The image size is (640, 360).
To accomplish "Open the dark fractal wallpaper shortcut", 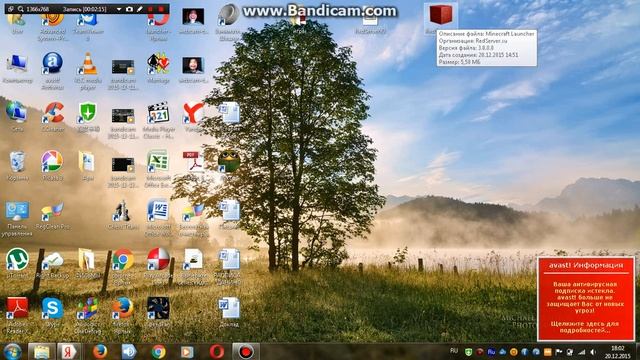I will (x=158, y=308).
